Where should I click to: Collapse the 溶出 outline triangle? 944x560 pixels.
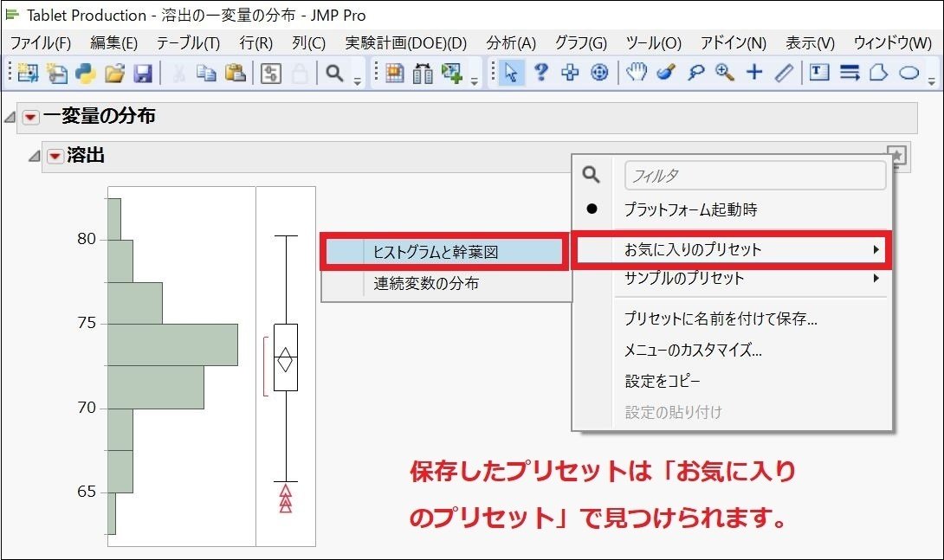(35, 157)
